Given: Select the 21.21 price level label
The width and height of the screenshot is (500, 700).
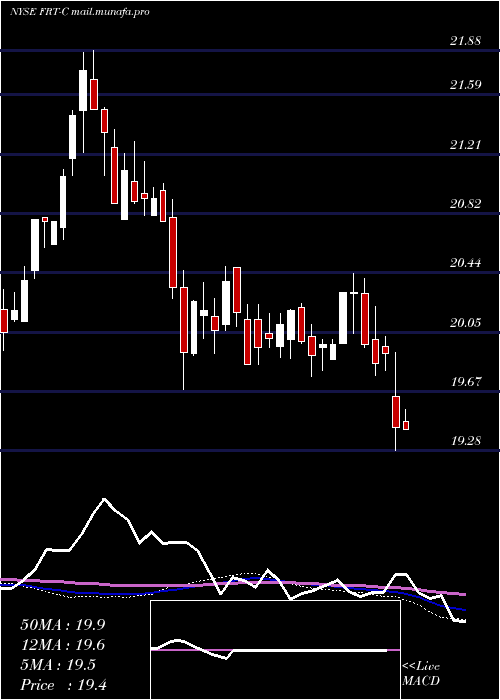Looking at the screenshot, I should tap(466, 145).
